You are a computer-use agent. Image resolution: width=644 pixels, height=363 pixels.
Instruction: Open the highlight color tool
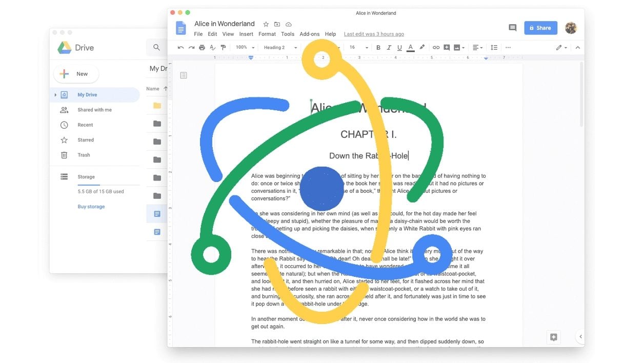coord(422,48)
